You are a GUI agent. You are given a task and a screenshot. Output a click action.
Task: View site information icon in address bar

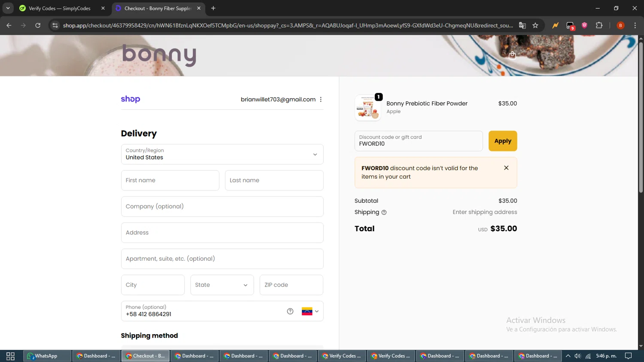(55, 25)
